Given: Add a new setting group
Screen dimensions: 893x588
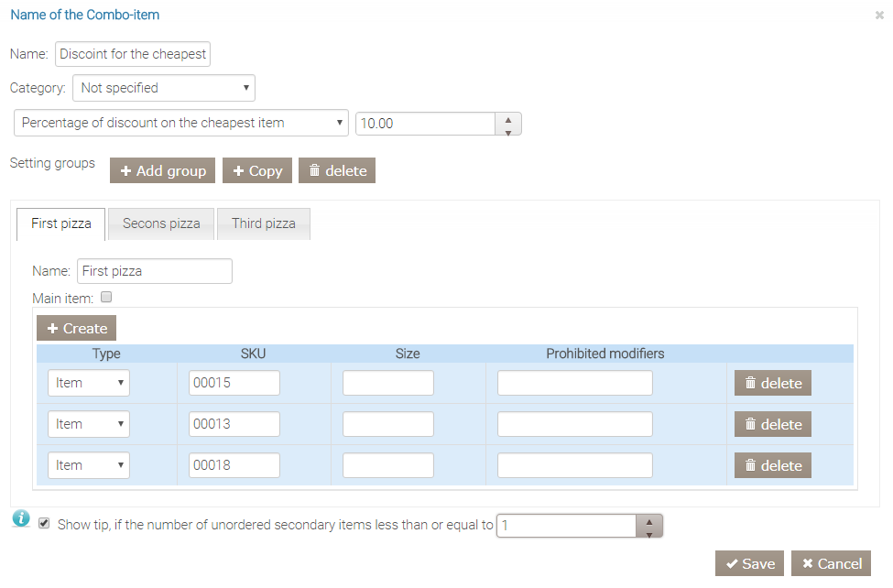Looking at the screenshot, I should [163, 171].
